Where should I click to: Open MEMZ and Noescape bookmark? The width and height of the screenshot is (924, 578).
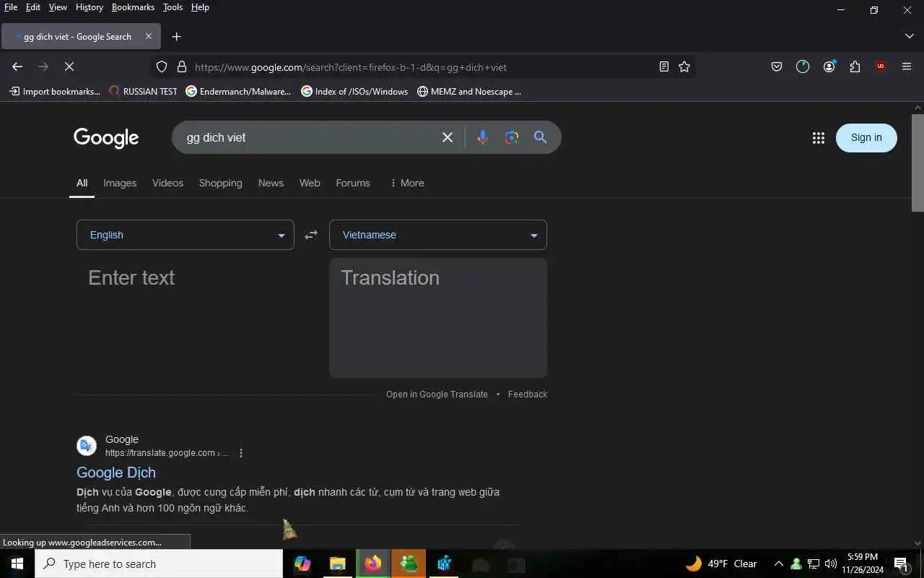469,92
